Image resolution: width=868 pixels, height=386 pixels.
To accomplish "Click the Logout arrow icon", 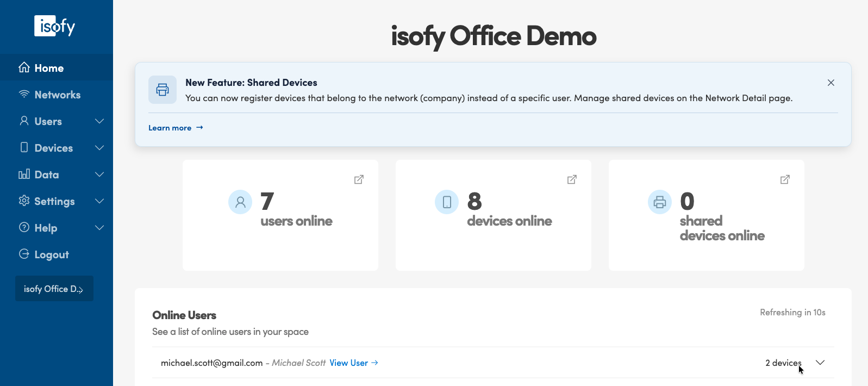I will click(x=24, y=254).
